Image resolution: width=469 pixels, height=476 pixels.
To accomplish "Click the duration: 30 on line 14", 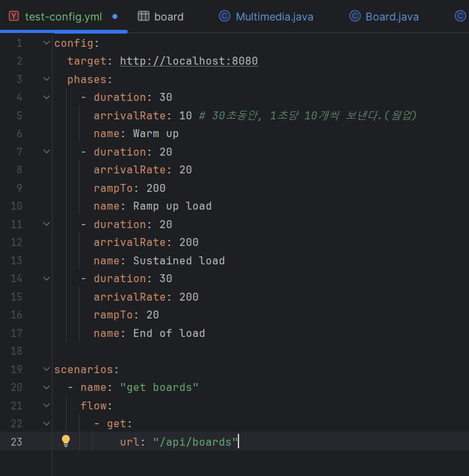I will coord(133,279).
